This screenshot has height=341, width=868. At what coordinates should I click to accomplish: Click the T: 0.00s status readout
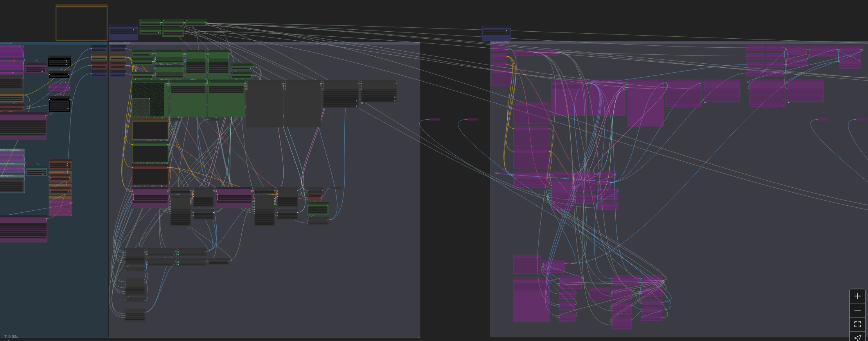(x=11, y=336)
